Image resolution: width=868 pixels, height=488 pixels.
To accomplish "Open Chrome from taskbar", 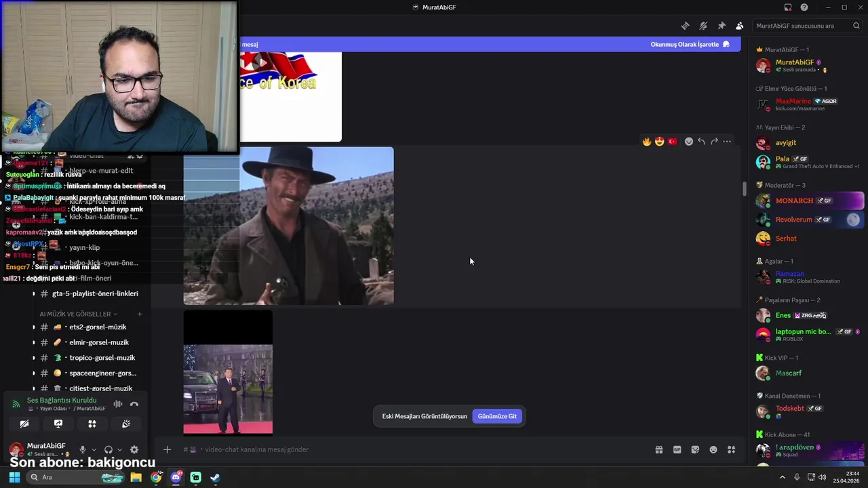I will click(156, 477).
